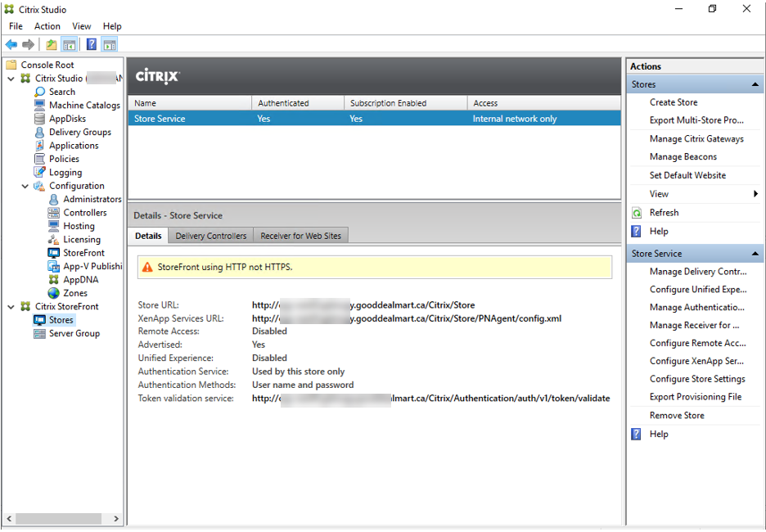The height and width of the screenshot is (532, 766).
Task: Select the Stores tree item
Action: [x=61, y=320]
